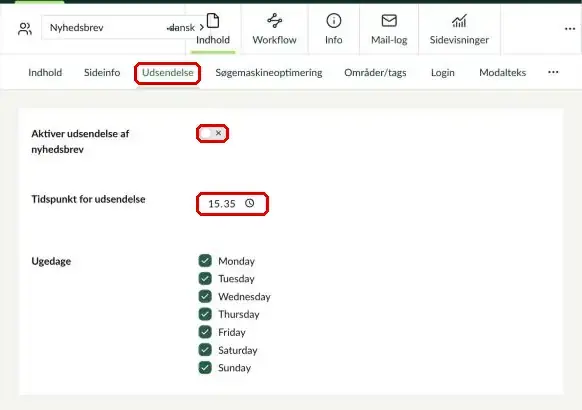Open the Workflow toolbar icon
Image resolution: width=582 pixels, height=410 pixels.
(x=275, y=21)
